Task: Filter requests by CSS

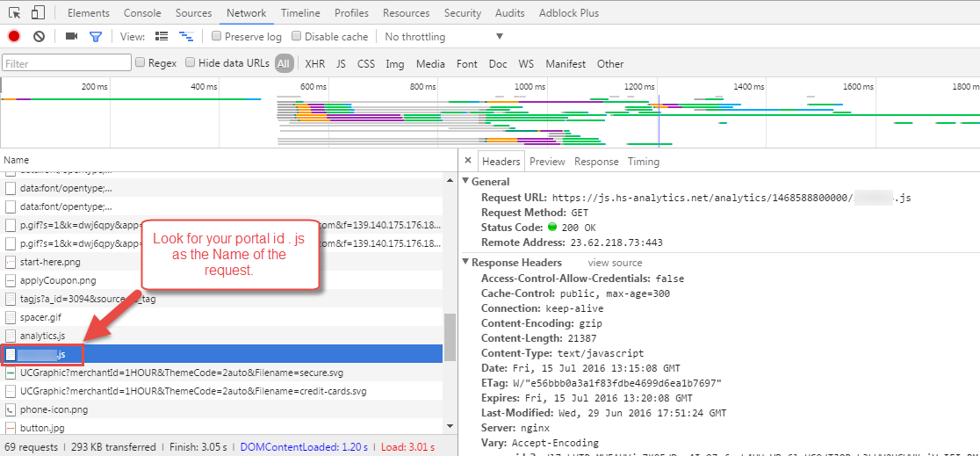Action: [365, 64]
